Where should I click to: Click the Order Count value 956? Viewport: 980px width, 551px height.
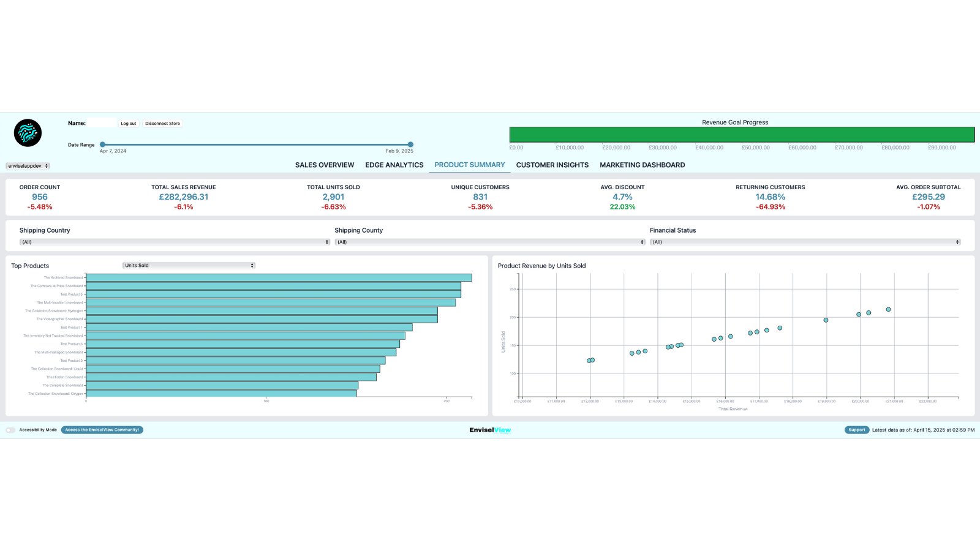tap(40, 197)
